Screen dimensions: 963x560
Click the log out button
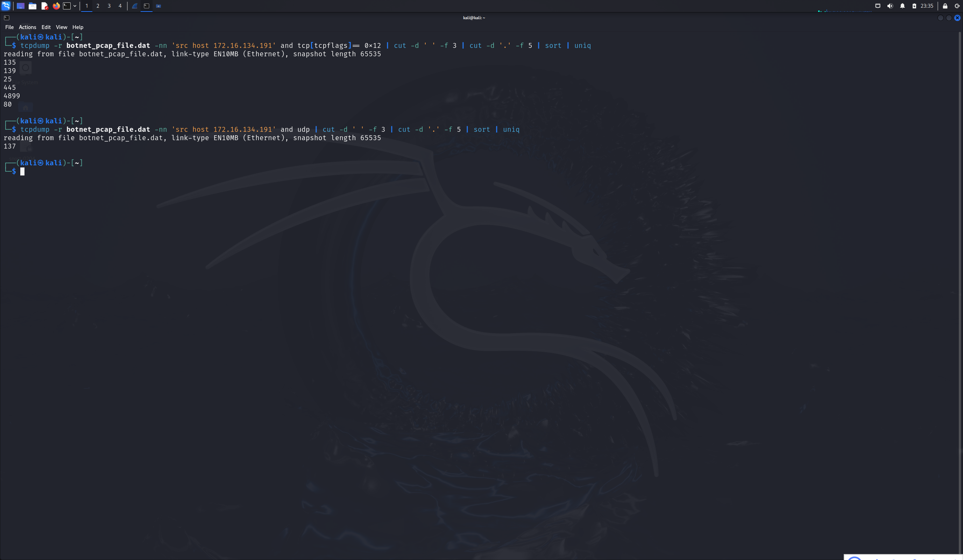(x=957, y=6)
